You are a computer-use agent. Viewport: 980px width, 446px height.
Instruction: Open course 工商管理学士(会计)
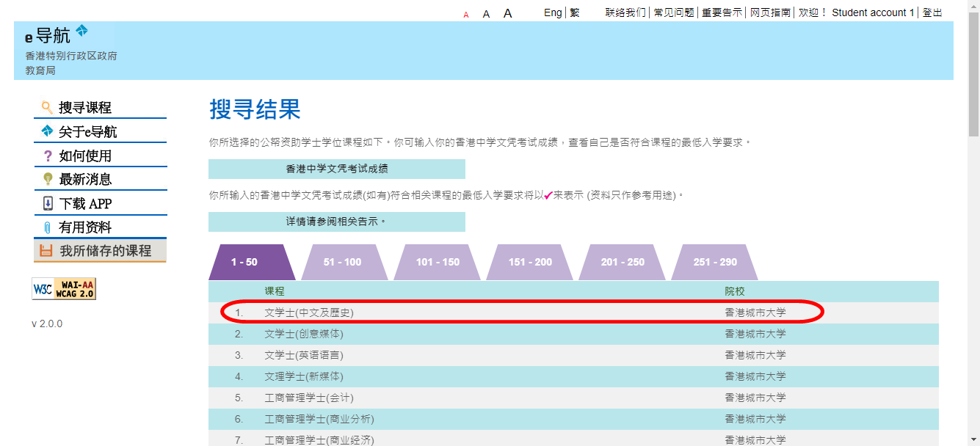pos(309,398)
